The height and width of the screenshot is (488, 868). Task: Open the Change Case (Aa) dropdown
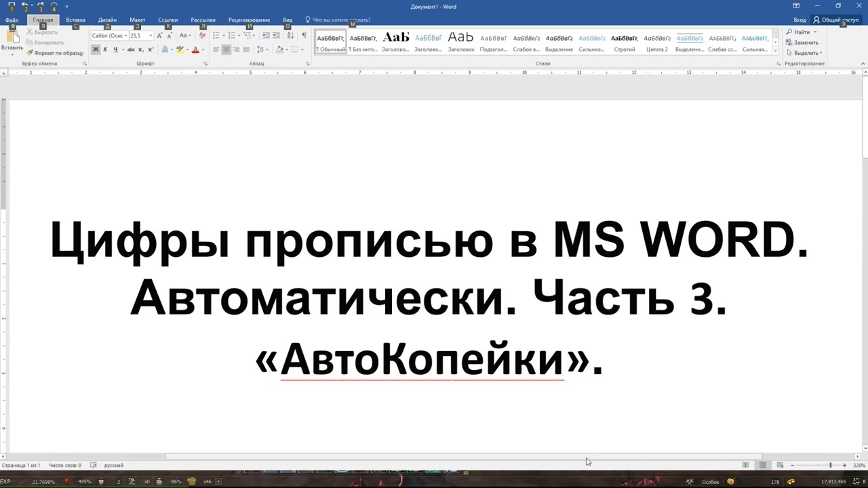pyautogui.click(x=185, y=35)
